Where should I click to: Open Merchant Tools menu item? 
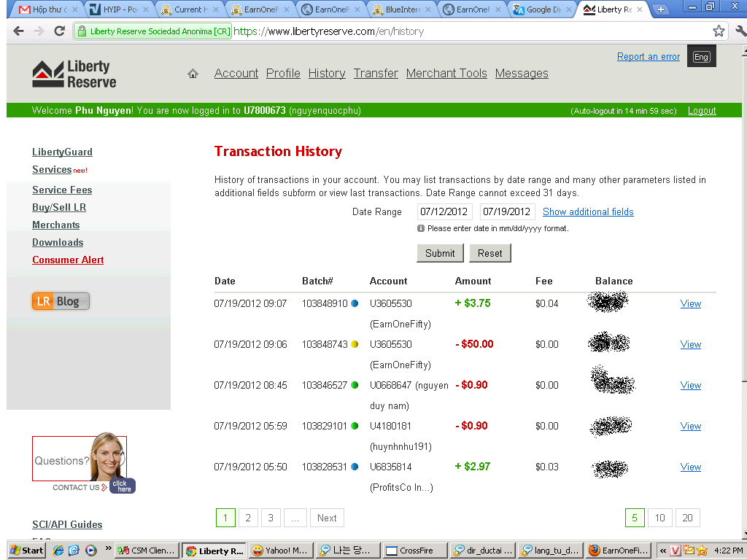446,74
